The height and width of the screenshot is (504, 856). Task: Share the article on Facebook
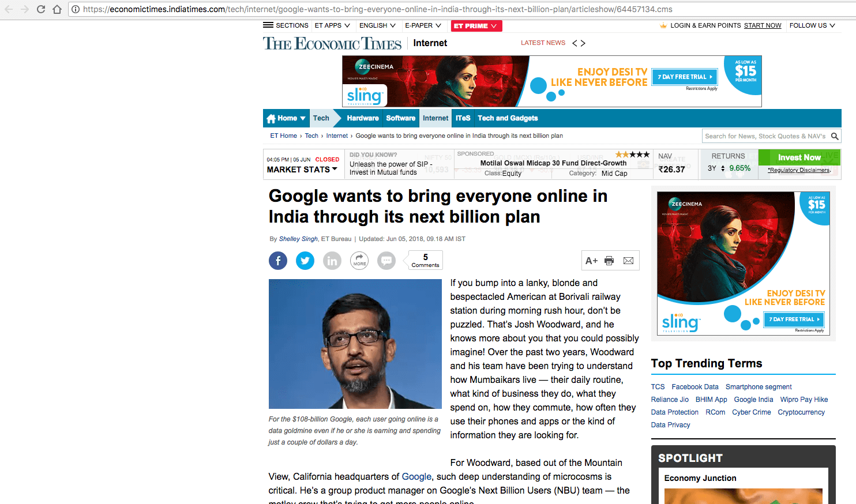tap(277, 260)
